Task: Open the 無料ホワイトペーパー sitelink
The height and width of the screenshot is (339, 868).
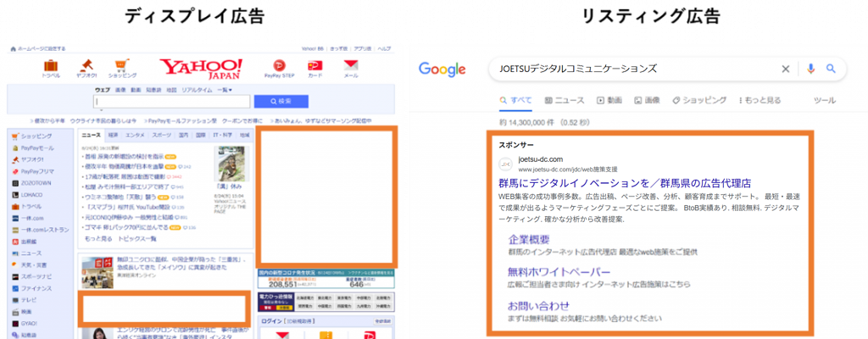Action: (559, 273)
